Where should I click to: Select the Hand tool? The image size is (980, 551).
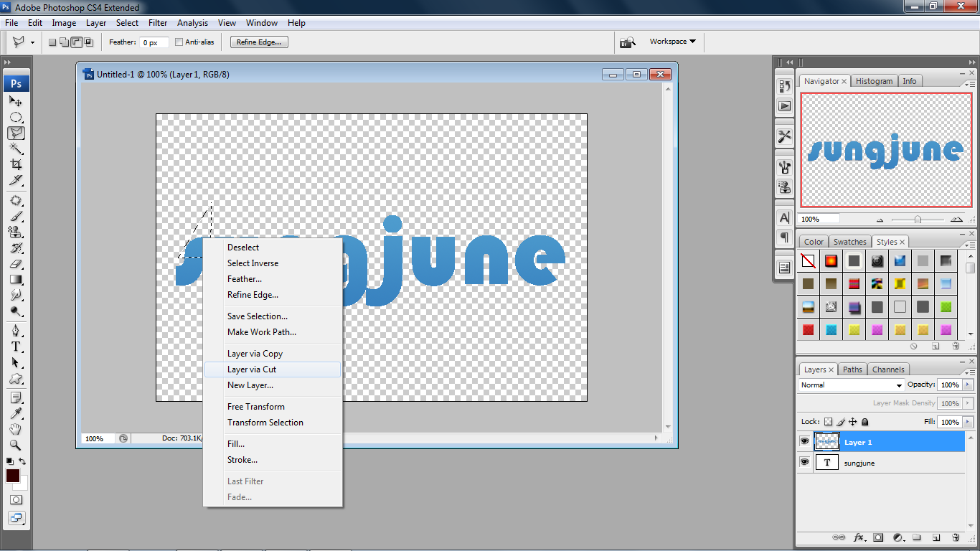tap(16, 429)
